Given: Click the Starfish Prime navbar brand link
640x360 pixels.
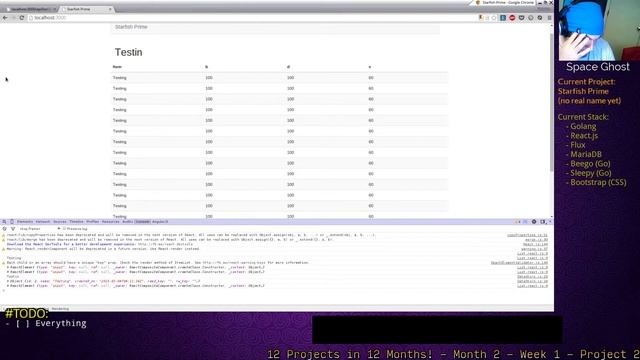Looking at the screenshot, I should point(131,27).
